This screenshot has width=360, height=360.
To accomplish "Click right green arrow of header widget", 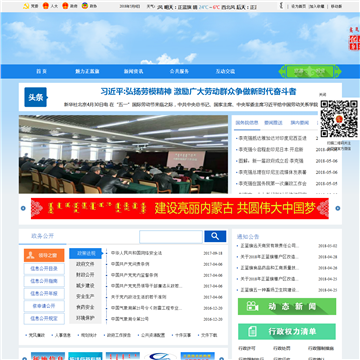I will coord(338,72).
